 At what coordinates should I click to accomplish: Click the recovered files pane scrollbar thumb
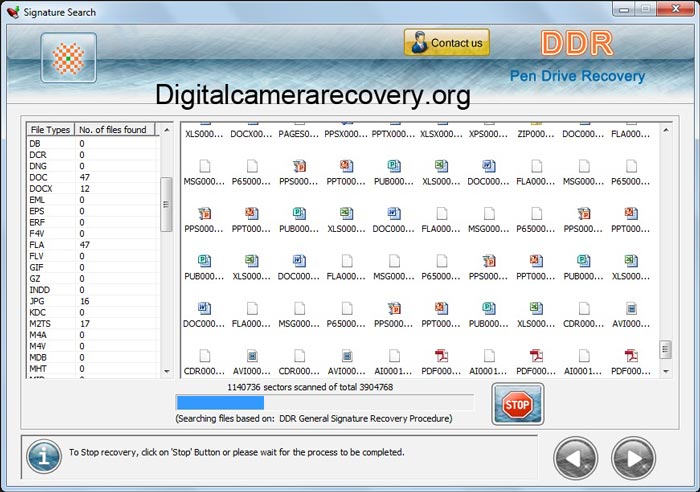665,349
